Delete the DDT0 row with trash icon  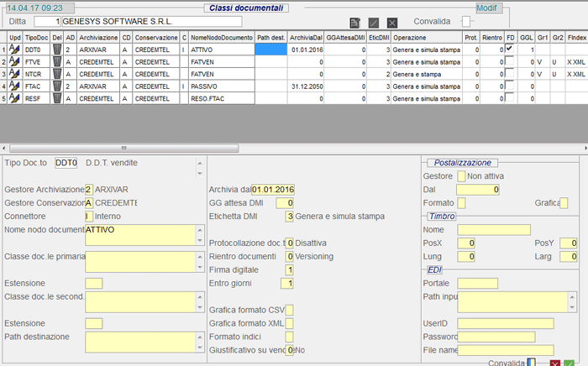[57, 50]
